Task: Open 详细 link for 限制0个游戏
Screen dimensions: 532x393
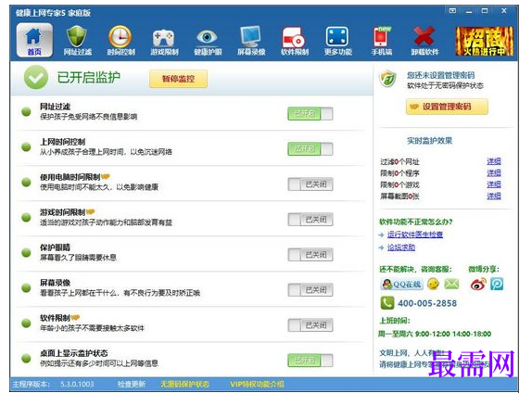Action: pos(494,184)
